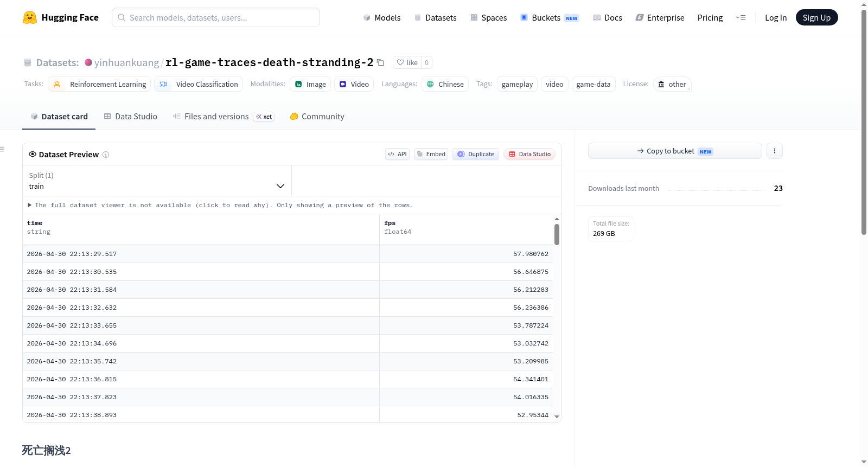This screenshot has width=868, height=467.
Task: Click the API button
Action: [397, 154]
